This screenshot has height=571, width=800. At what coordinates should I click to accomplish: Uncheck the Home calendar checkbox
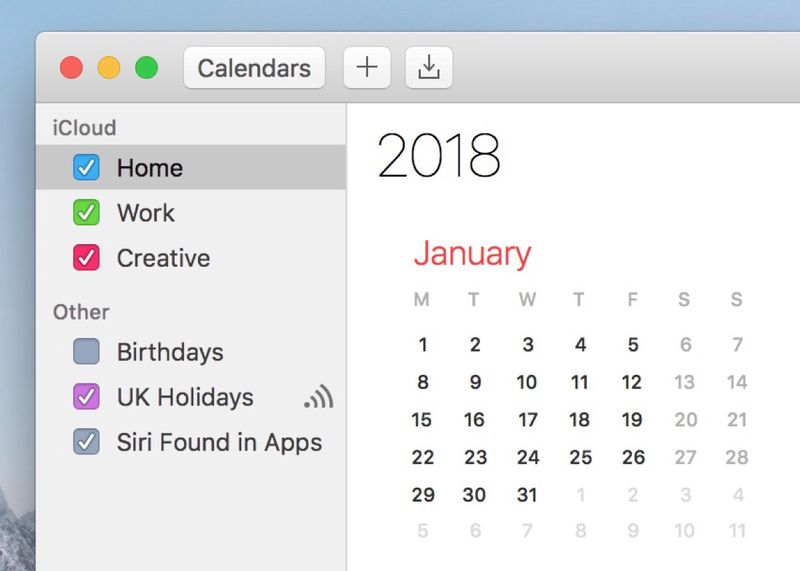(x=86, y=167)
